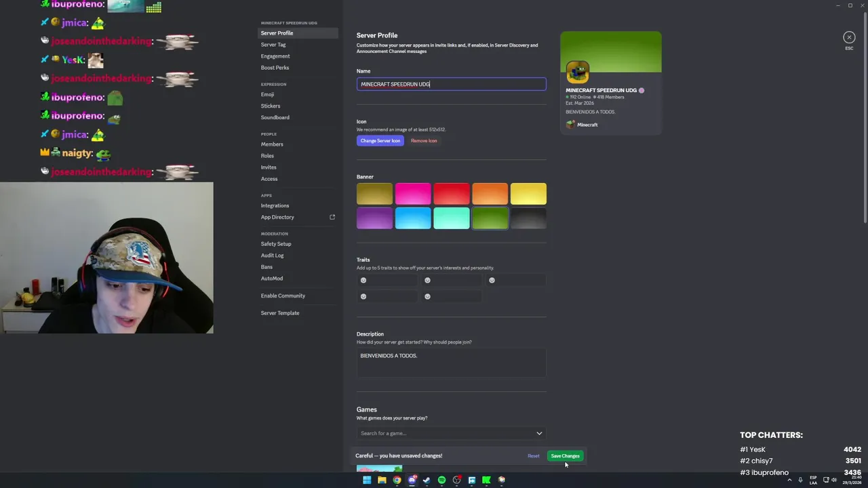
Task: Click the Description text area
Action: coord(452,363)
